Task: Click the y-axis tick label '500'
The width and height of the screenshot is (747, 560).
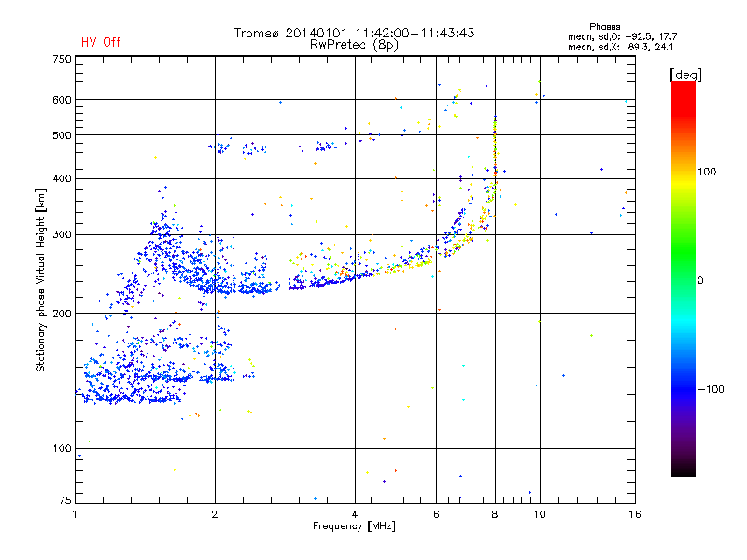Action: pos(62,135)
